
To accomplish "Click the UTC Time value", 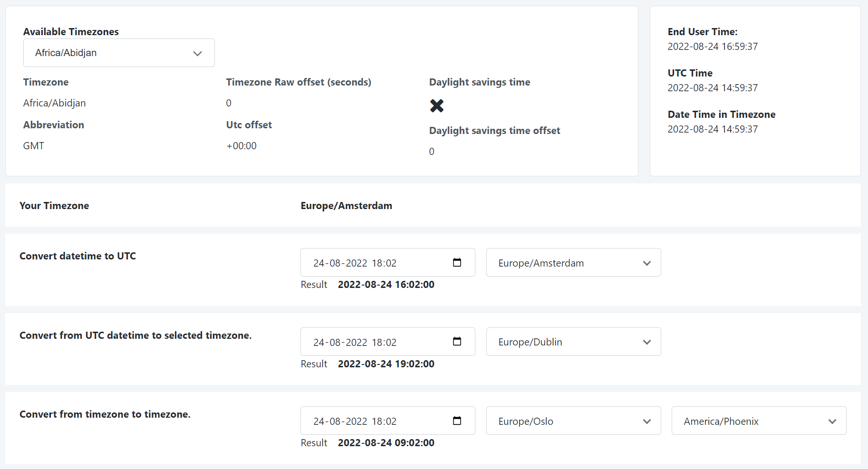I will tap(713, 88).
